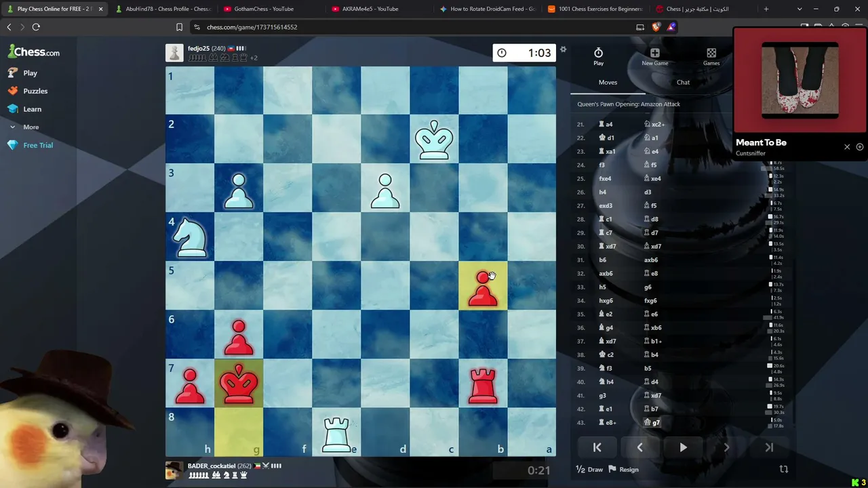Select the New Game tab
Image resolution: width=868 pixels, height=488 pixels.
coord(655,57)
